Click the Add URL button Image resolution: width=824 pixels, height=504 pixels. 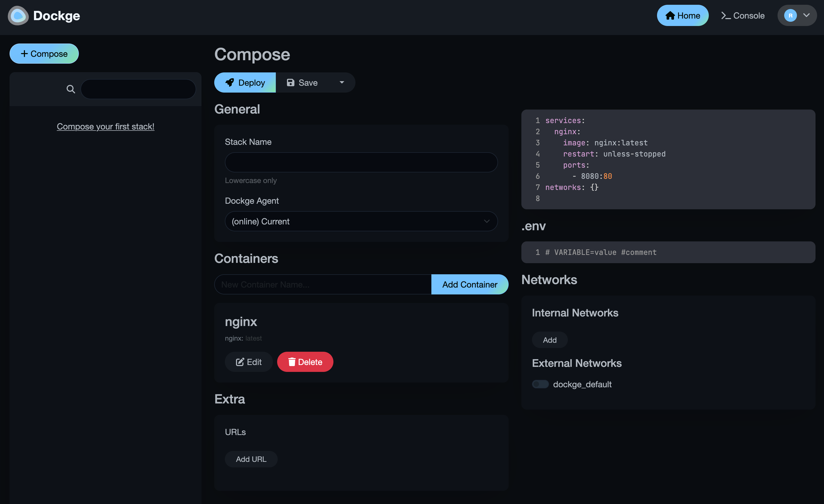pyautogui.click(x=251, y=459)
